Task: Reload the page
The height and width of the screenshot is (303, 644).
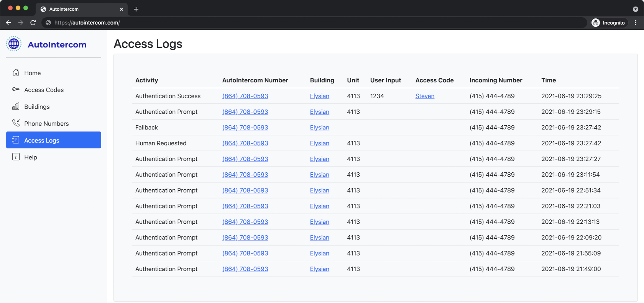Action: [33, 23]
